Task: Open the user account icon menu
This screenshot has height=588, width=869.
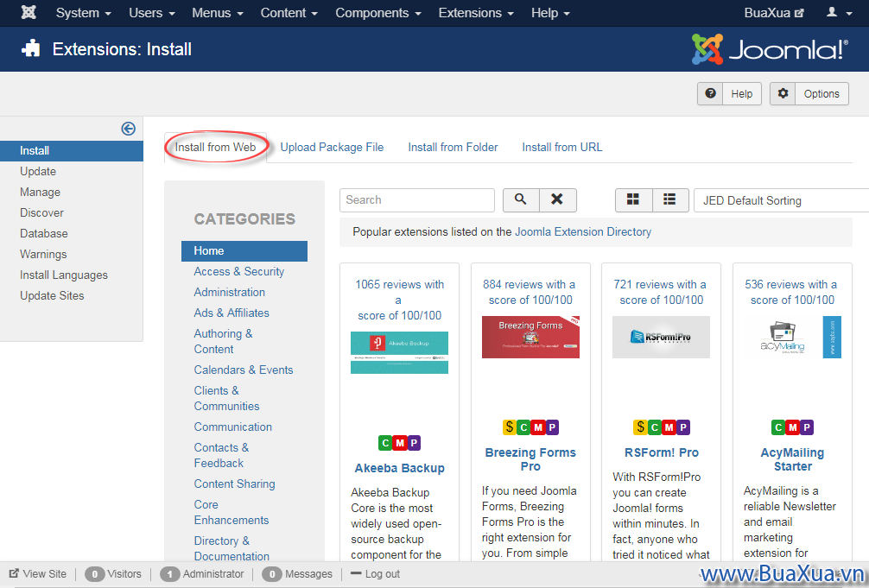Action: click(x=839, y=12)
